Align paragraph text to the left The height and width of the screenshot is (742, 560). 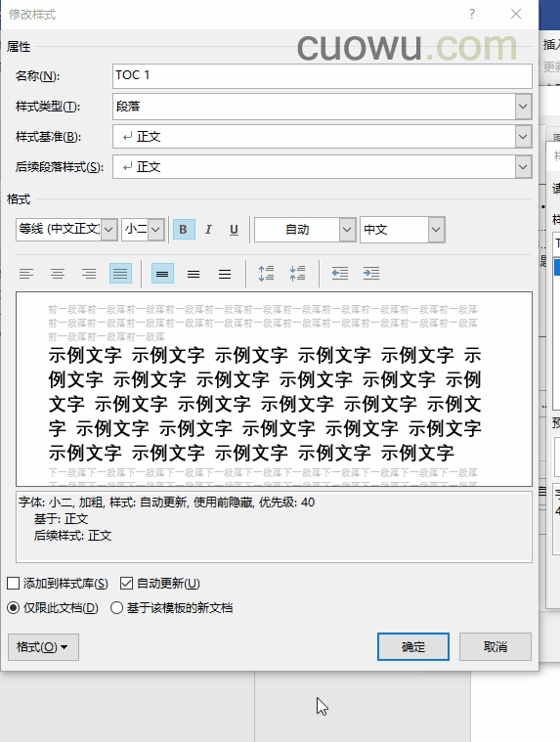26,274
